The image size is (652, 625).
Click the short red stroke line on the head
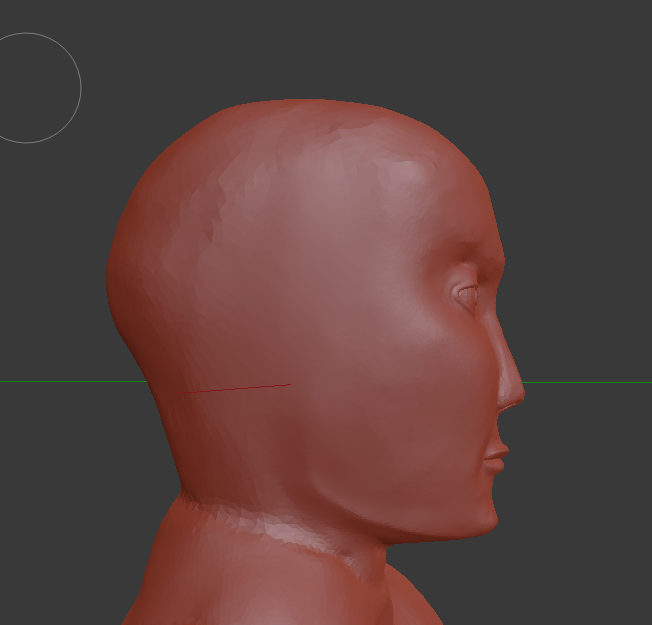pos(233,389)
